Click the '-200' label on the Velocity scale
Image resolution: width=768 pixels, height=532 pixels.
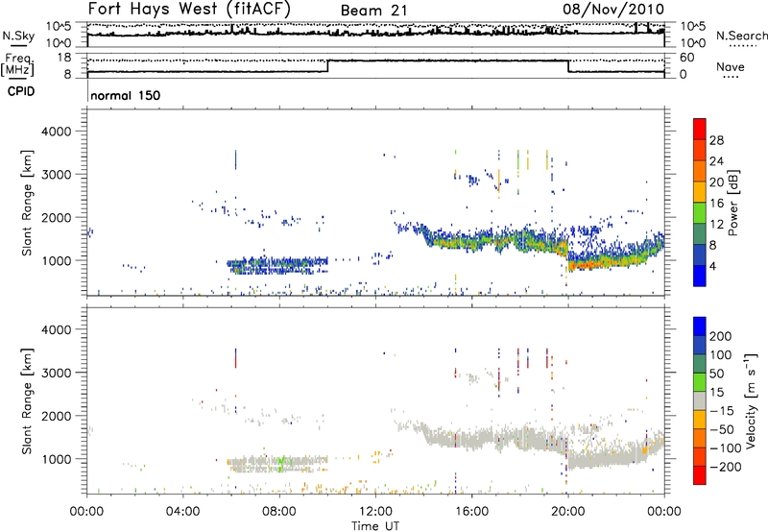[725, 467]
